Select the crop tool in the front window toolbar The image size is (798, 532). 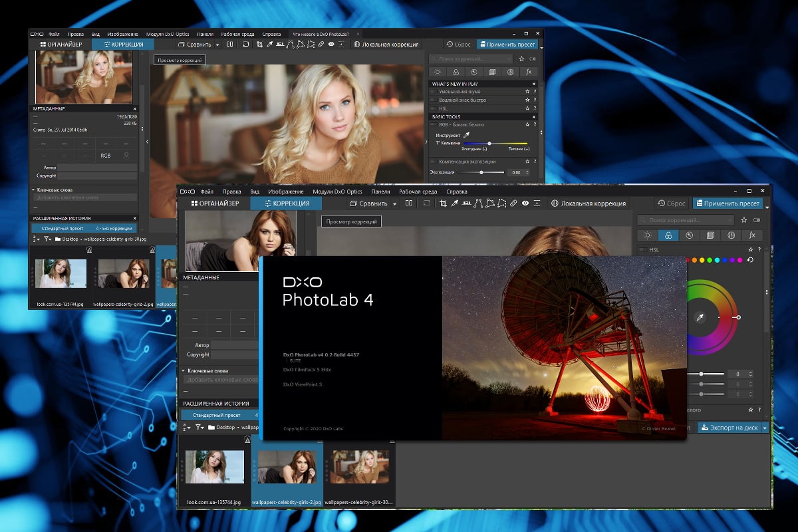pos(443,203)
